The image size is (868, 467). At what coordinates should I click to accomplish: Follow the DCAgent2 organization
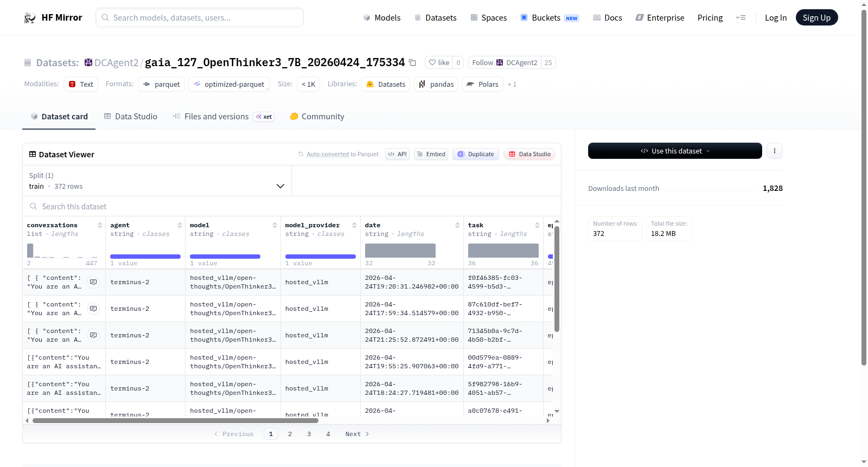(x=505, y=62)
